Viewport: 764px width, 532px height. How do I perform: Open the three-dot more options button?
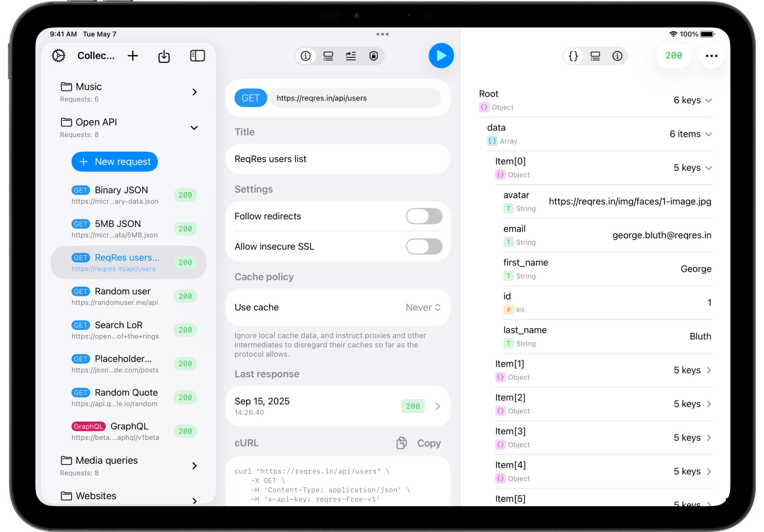click(x=711, y=56)
